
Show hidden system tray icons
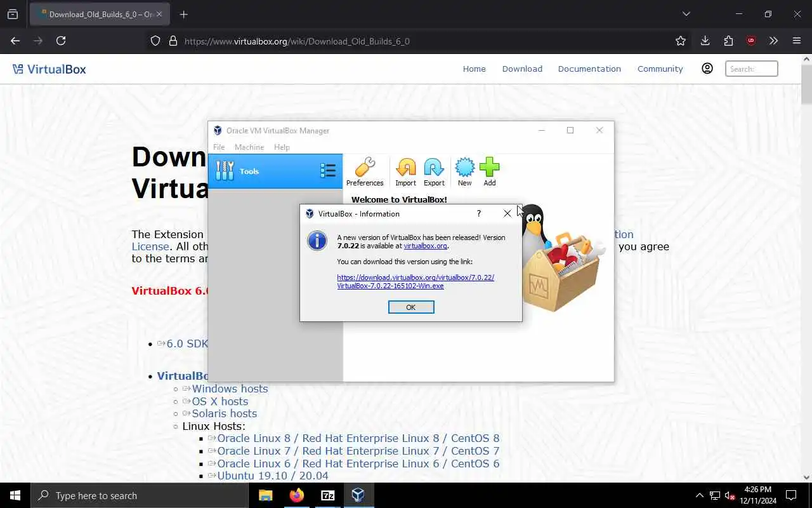pos(700,495)
